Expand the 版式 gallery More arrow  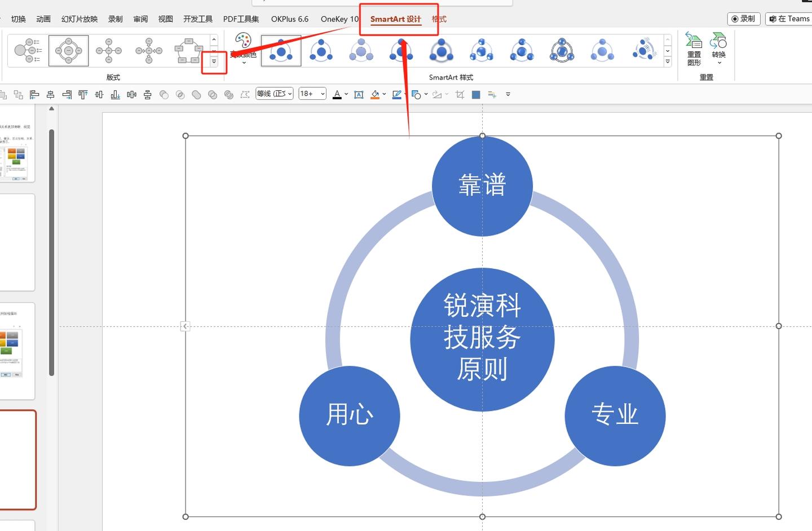[214, 62]
